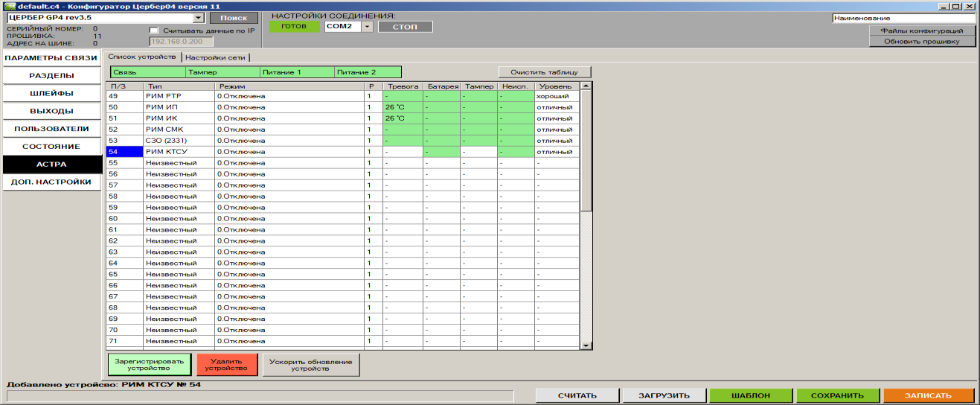980x405 pixels.
Task: Click the orange ЗАПИСАТЬ button
Action: point(928,395)
